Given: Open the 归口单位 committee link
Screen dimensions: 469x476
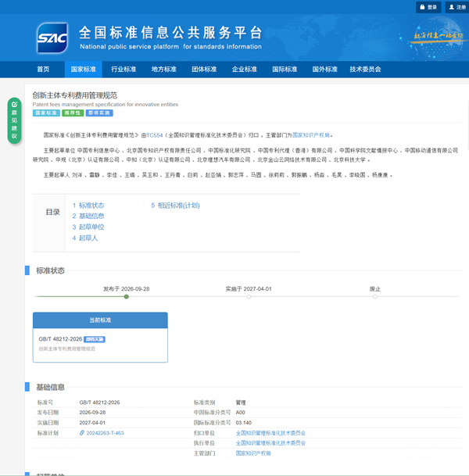Looking at the screenshot, I should click(x=270, y=433).
